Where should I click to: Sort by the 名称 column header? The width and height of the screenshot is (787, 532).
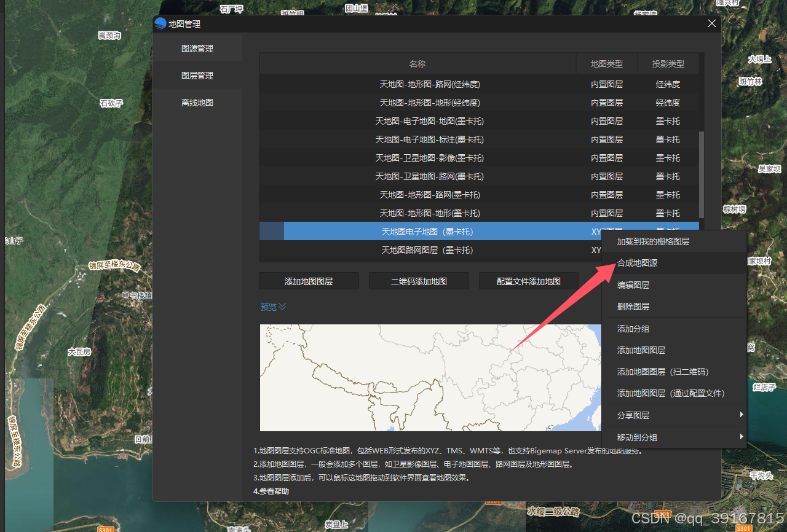click(x=417, y=64)
